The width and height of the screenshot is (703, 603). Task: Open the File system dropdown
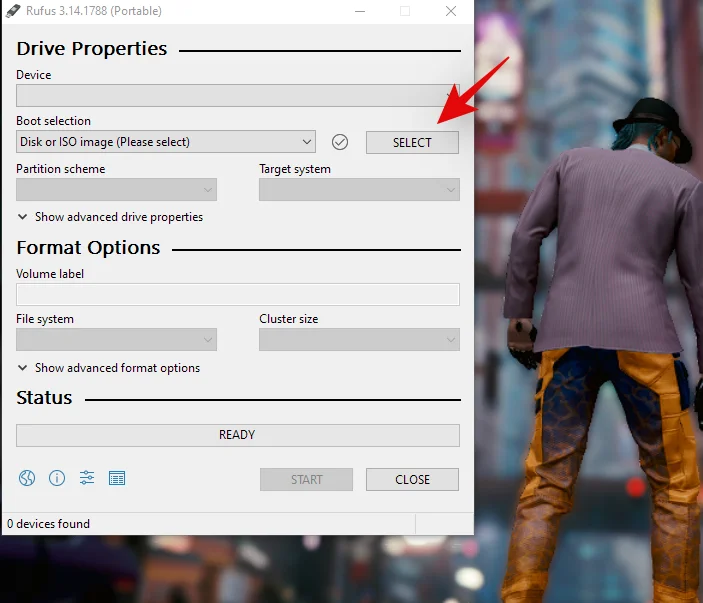[116, 339]
